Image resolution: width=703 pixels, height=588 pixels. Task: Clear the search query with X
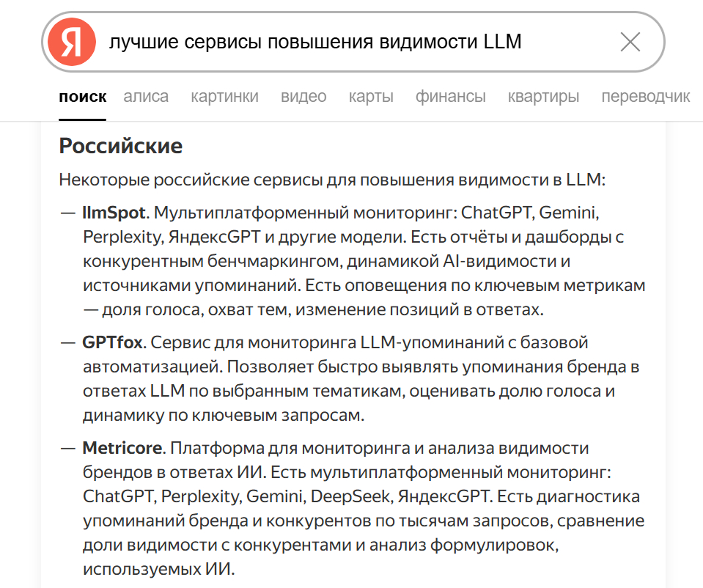click(630, 43)
